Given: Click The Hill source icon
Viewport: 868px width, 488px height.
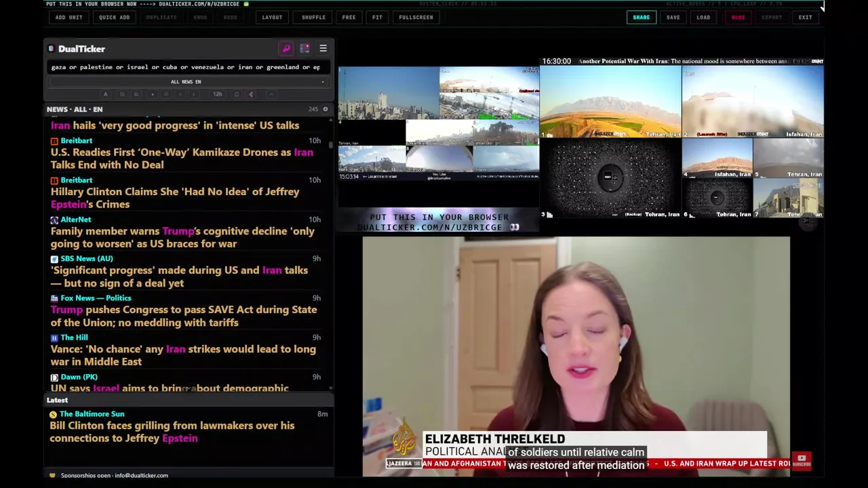Looking at the screenshot, I should (x=54, y=338).
